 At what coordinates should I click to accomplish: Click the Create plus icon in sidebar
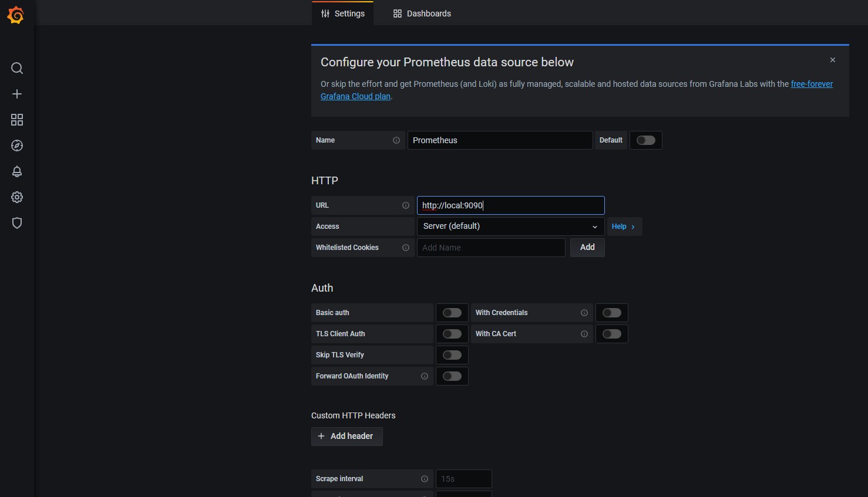(17, 94)
